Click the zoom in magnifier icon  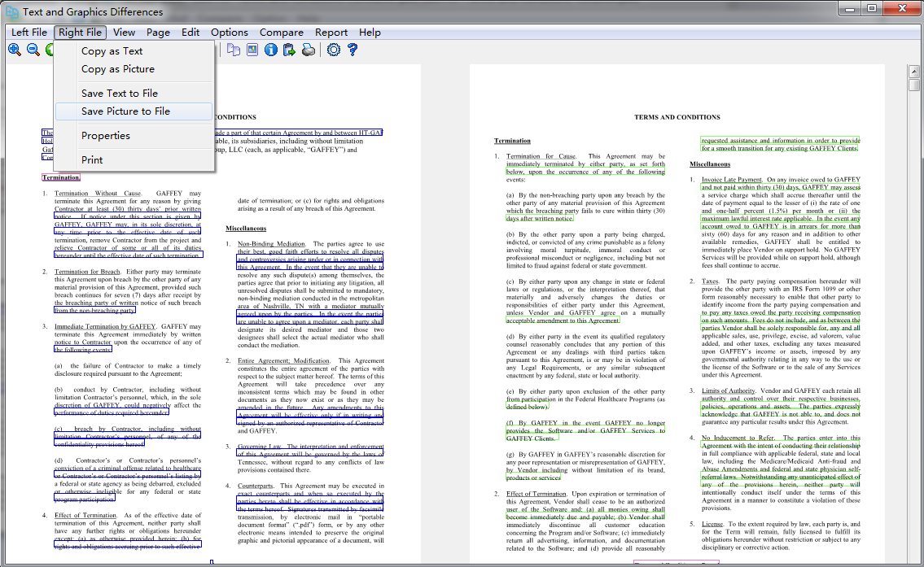point(15,50)
